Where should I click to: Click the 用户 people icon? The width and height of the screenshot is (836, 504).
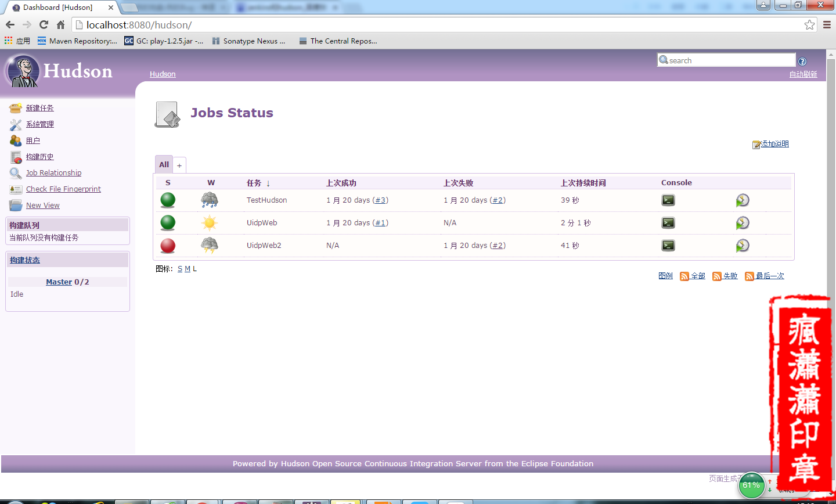coord(16,141)
